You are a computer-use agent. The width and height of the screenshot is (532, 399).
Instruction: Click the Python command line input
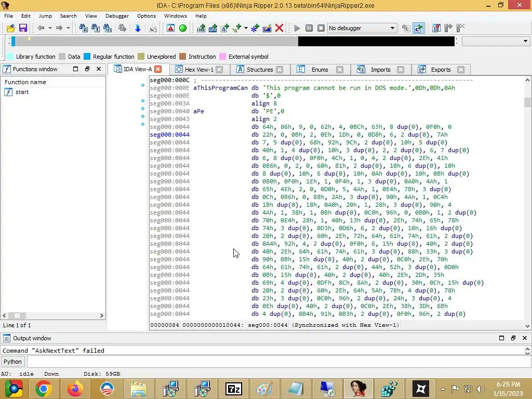[279, 362]
